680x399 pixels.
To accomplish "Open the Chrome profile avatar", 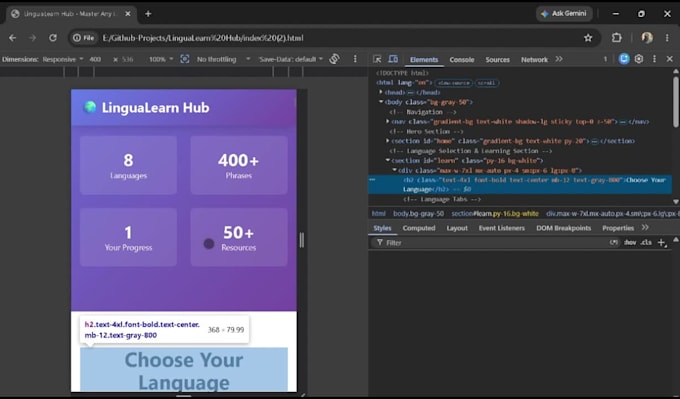I will pos(647,38).
